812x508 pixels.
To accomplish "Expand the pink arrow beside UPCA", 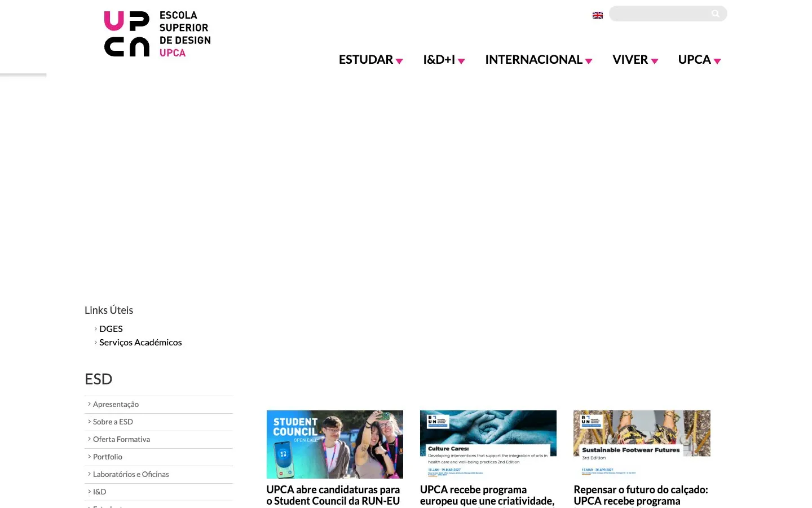I will [x=717, y=62].
